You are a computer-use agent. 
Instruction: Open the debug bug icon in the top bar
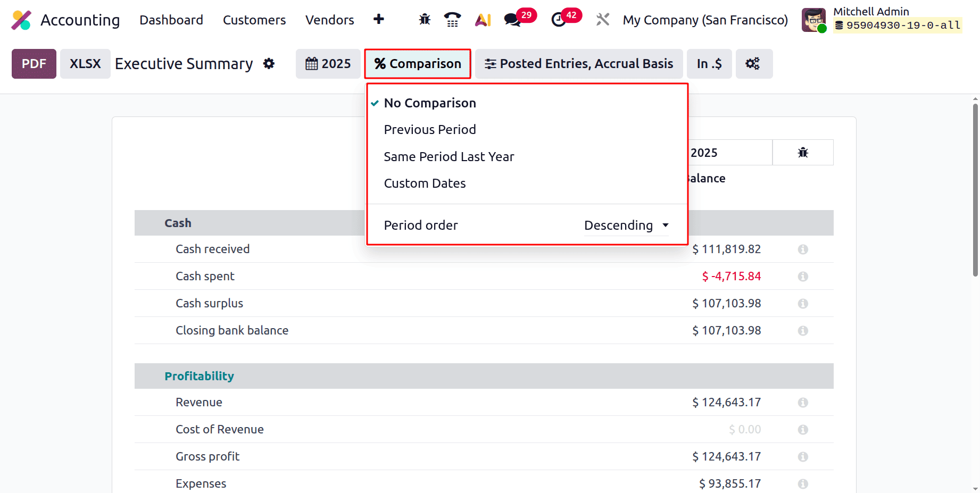click(424, 19)
